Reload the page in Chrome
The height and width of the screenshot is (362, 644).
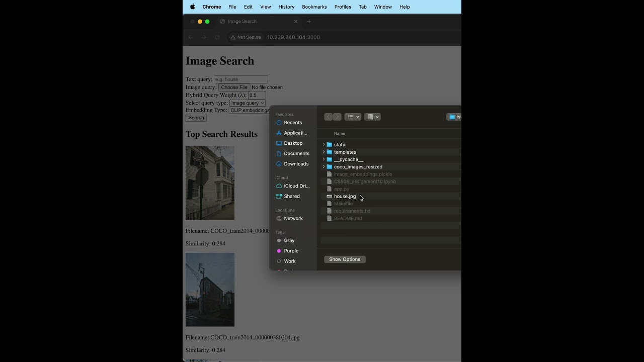pyautogui.click(x=217, y=37)
